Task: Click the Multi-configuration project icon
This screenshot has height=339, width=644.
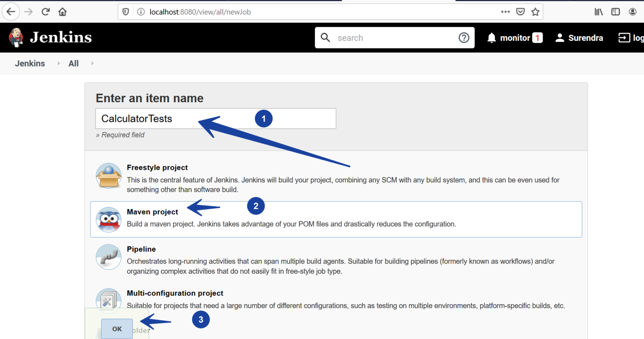Action: coord(108,300)
